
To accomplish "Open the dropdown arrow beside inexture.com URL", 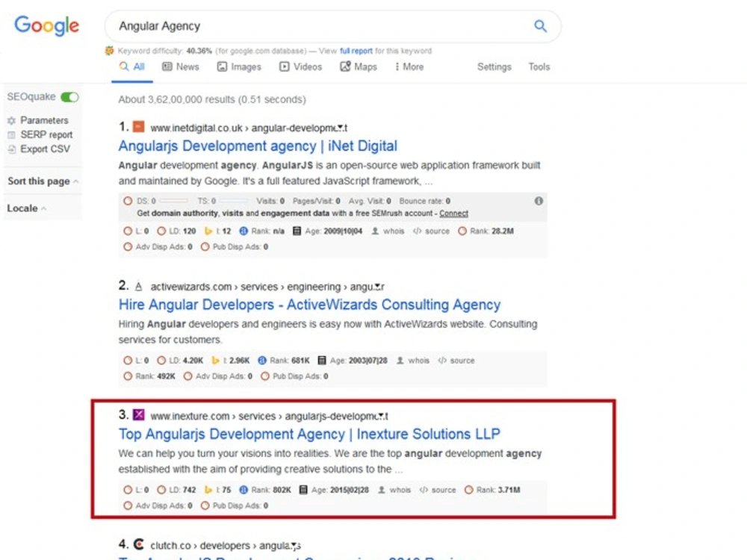I will 381,416.
